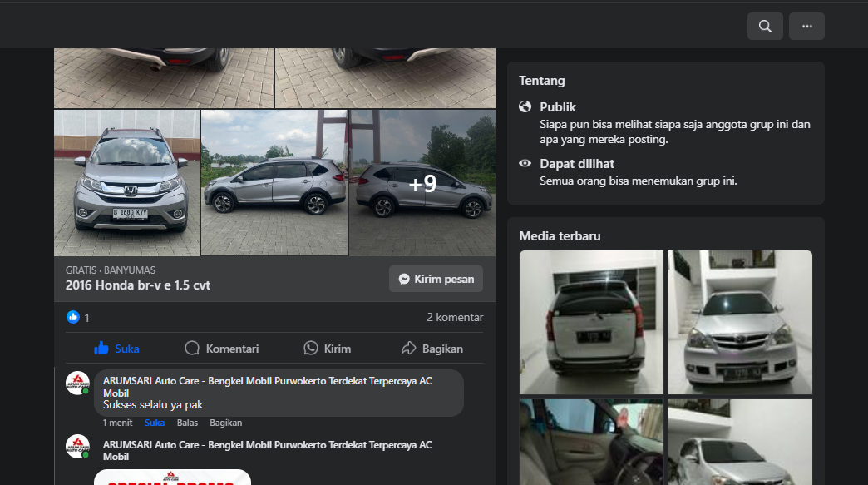
Task: Open the white car rear view media thumbnail
Action: tap(591, 322)
